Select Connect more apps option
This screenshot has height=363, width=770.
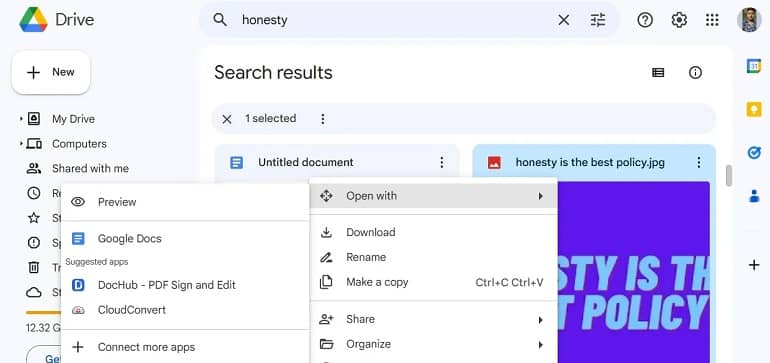point(185,347)
